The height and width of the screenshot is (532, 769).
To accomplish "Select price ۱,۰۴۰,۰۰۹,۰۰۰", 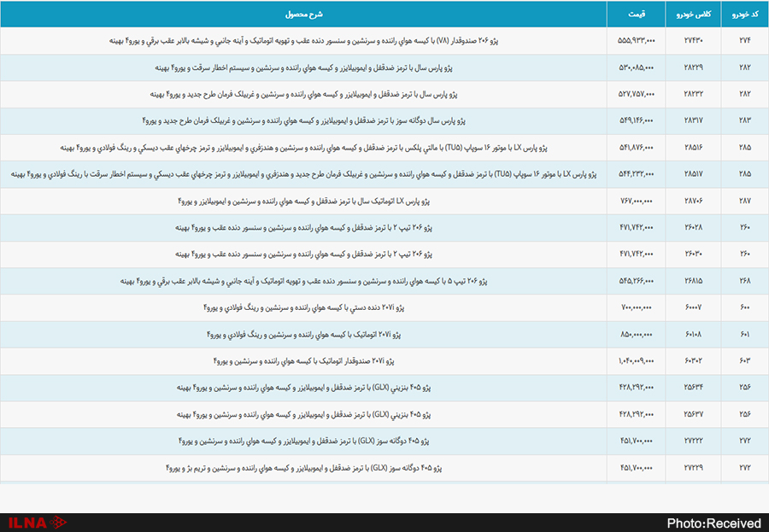I will (636, 361).
